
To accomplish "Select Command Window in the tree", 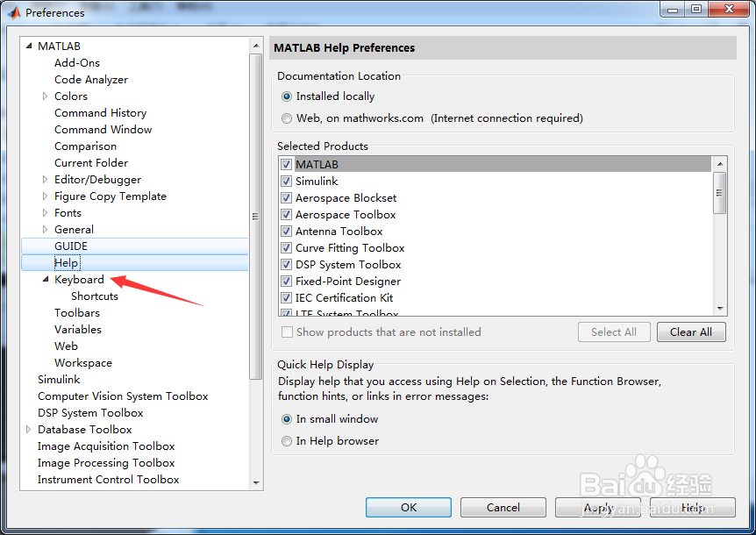I will (103, 129).
